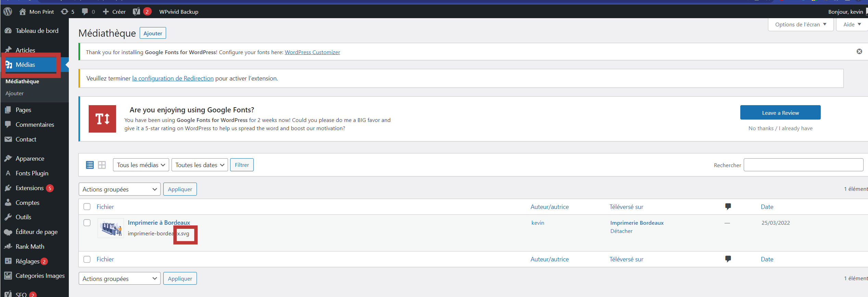868x297 pixels.
Task: Open la configuration de Redirection link
Action: coord(173,78)
